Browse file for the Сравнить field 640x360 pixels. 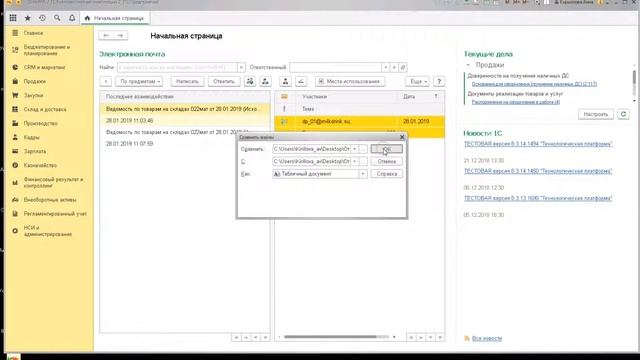tap(363, 149)
